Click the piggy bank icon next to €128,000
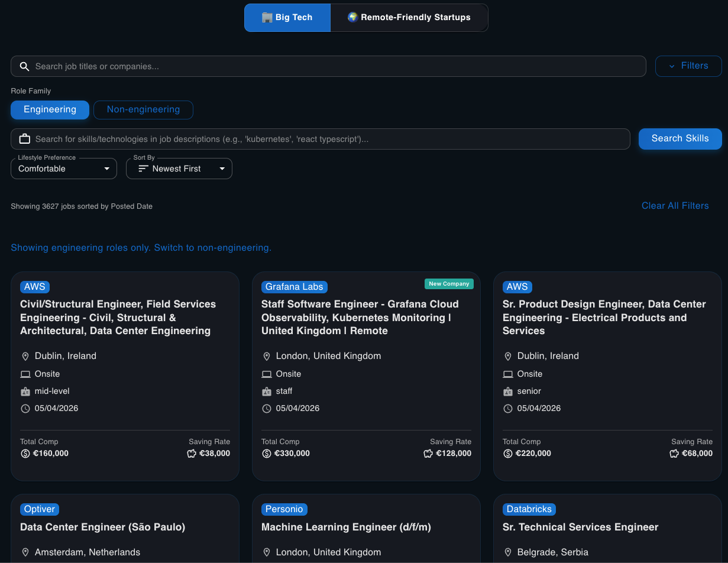The height and width of the screenshot is (563, 728). (428, 454)
